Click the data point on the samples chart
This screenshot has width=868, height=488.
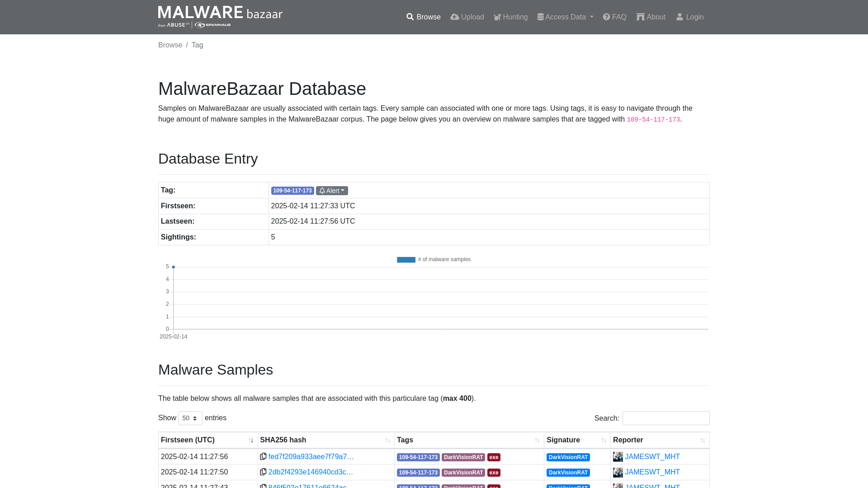[x=173, y=267]
